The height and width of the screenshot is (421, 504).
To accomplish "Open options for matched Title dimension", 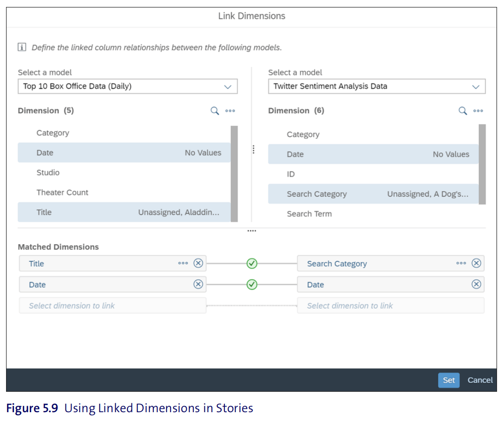I will pos(183,263).
